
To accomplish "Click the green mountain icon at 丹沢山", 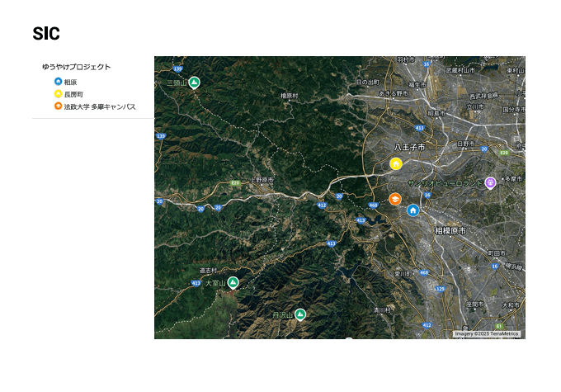I will (x=300, y=314).
